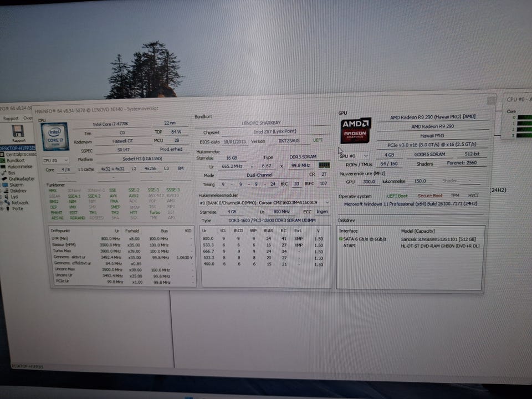Close the Systemoversigt window
The width and height of the screenshot is (532, 399).
click(491, 101)
